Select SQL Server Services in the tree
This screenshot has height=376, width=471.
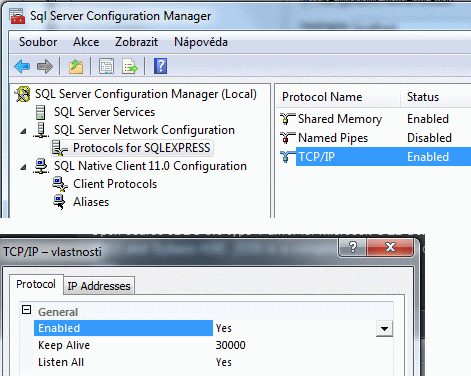(x=104, y=112)
